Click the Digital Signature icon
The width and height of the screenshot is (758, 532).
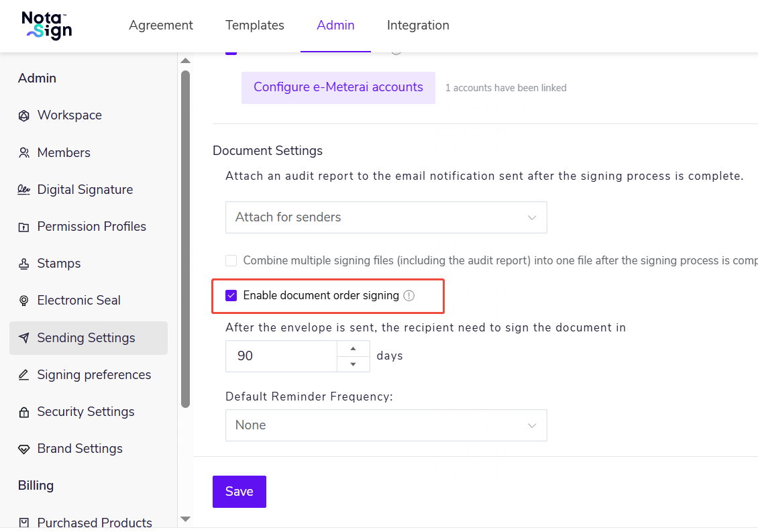click(x=23, y=190)
